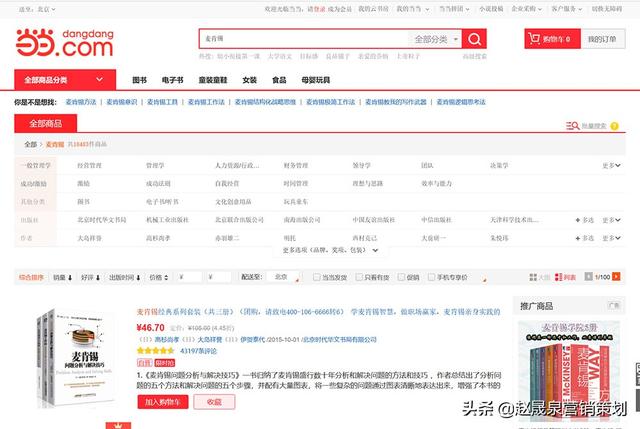
Task: Click the 登录 login link
Action: (319, 9)
